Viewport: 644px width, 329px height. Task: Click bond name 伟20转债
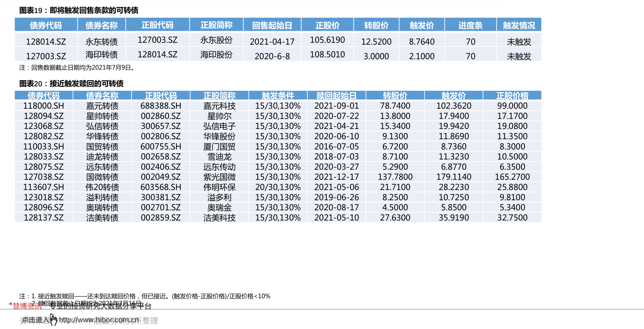(x=102, y=187)
